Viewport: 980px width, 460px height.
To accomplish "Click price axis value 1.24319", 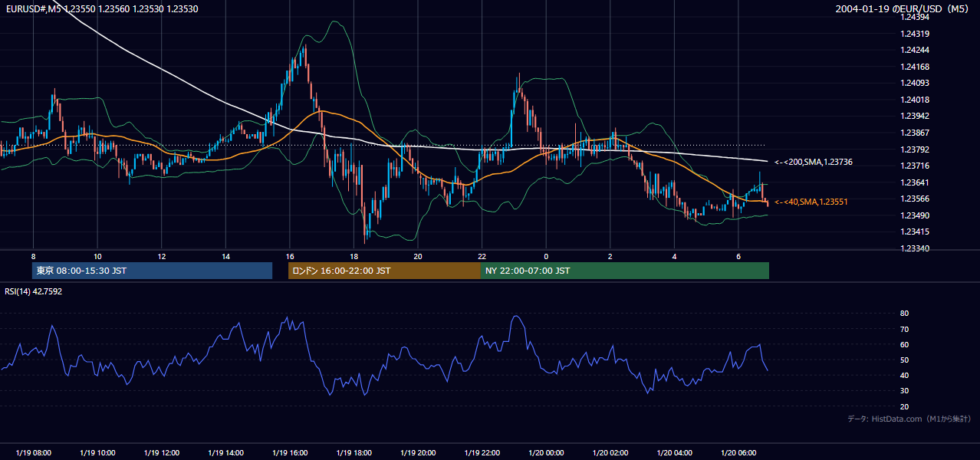I will pos(916,34).
